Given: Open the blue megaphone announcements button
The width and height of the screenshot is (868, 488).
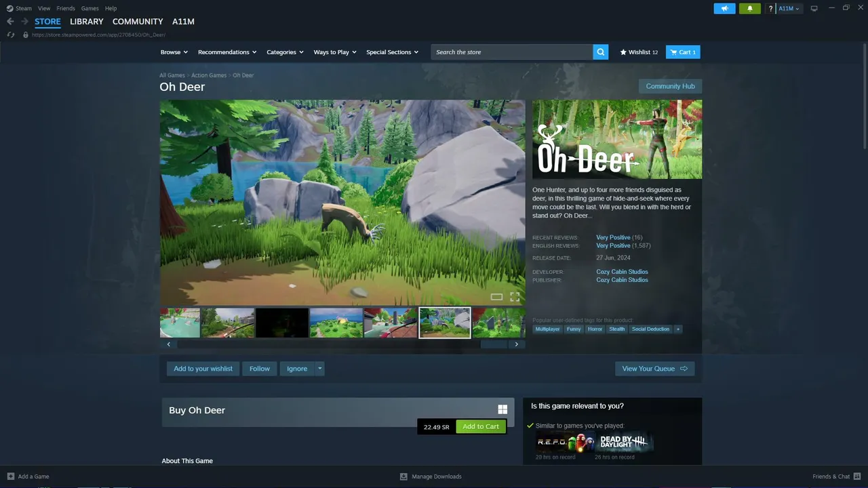Looking at the screenshot, I should [724, 8].
